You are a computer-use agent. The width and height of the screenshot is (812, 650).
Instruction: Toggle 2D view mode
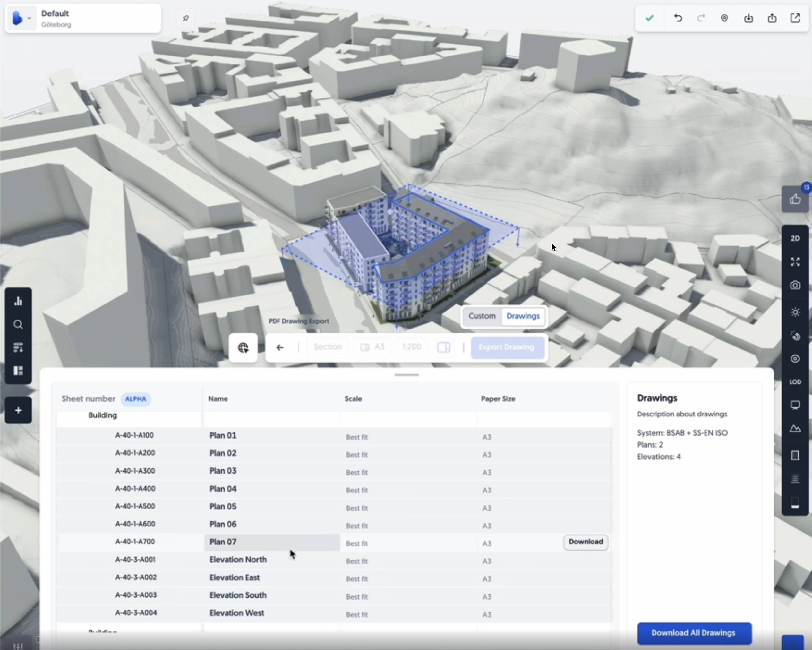[795, 238]
